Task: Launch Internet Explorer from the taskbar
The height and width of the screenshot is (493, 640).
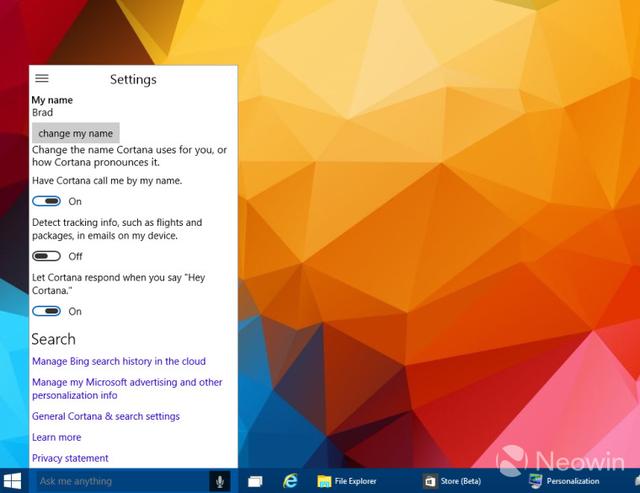Action: click(290, 481)
